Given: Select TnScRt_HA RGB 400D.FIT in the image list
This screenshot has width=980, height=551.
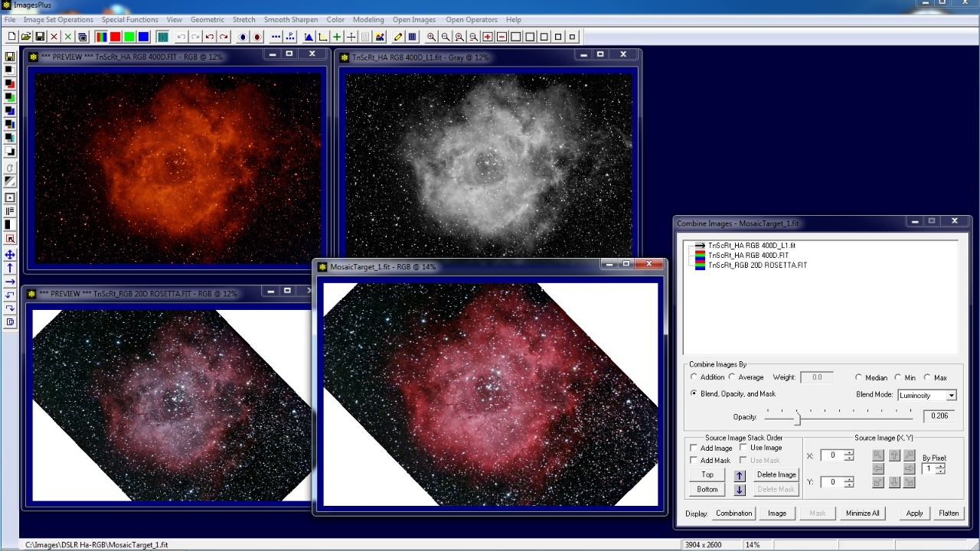Looking at the screenshot, I should click(x=748, y=256).
